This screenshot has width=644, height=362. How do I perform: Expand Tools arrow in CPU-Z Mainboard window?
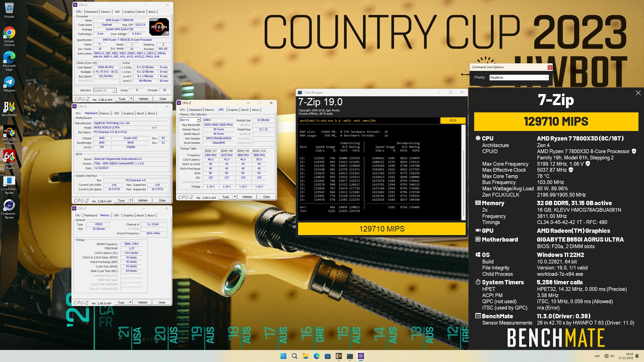click(130, 200)
